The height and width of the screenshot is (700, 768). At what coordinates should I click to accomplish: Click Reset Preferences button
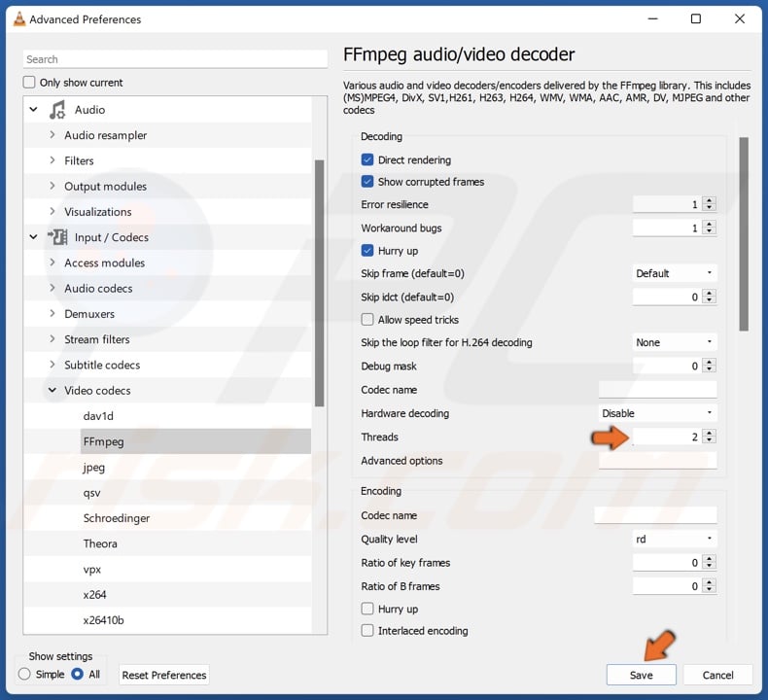point(164,675)
